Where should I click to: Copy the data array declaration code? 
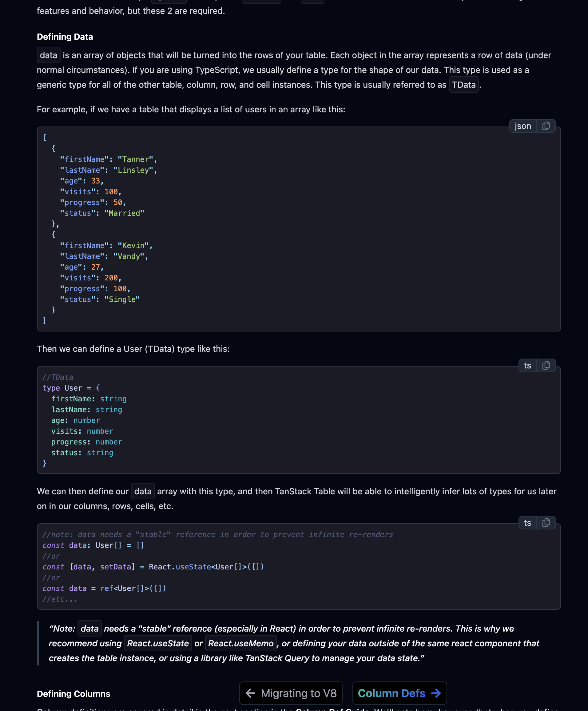click(x=546, y=523)
